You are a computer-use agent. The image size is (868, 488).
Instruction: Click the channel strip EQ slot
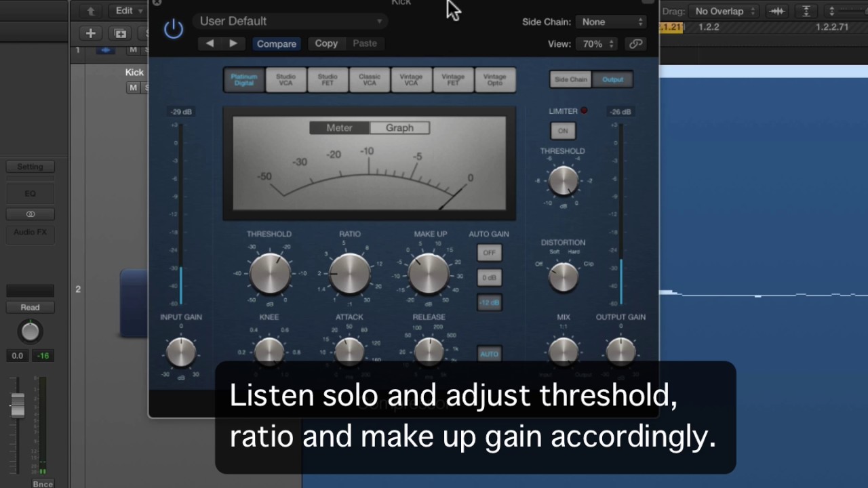tap(30, 193)
